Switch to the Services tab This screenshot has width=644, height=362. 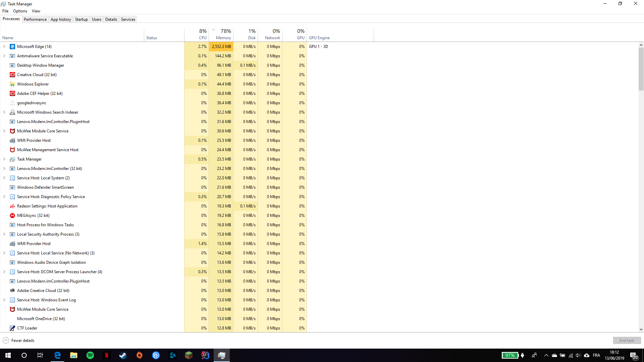pos(128,19)
